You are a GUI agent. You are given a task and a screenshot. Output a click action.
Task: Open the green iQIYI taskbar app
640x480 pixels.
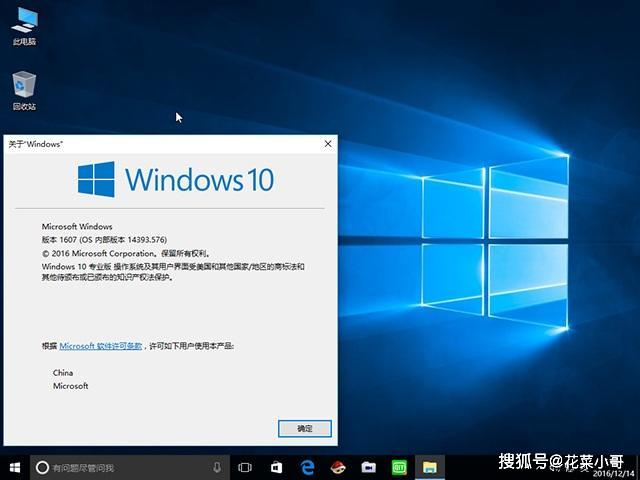(398, 467)
